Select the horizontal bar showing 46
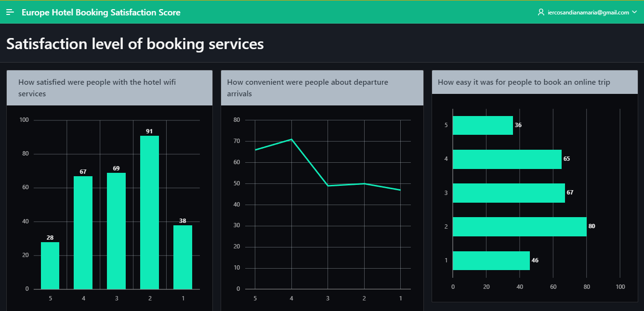 point(491,260)
